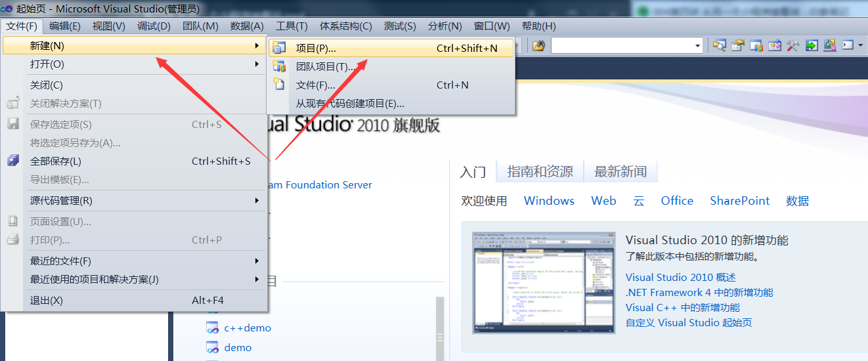Open the Office category link
Image resolution: width=868 pixels, height=361 pixels.
pyautogui.click(x=677, y=201)
